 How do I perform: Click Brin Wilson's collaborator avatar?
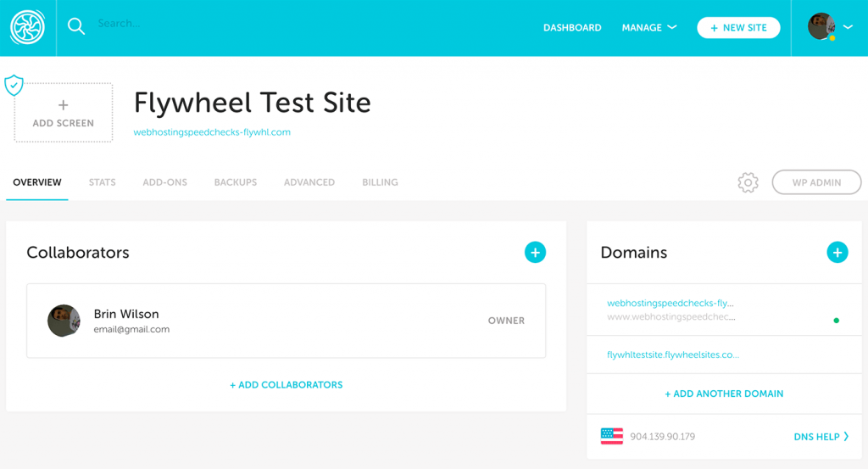pyautogui.click(x=64, y=321)
